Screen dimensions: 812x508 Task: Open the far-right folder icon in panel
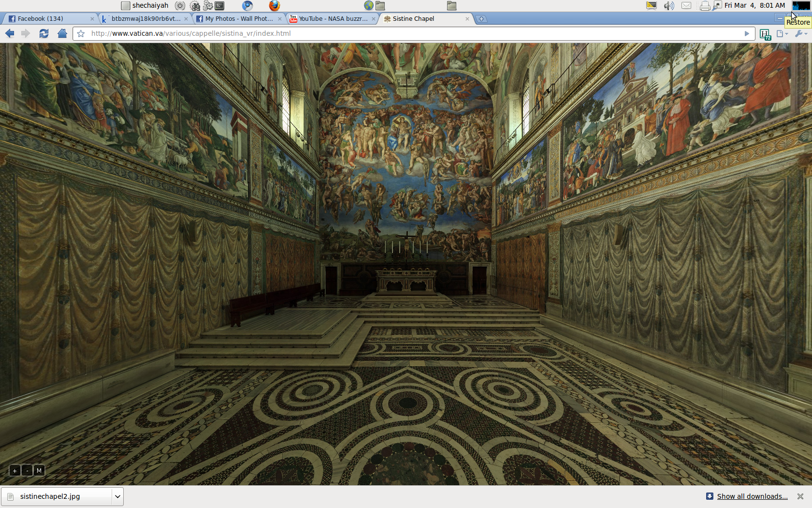click(451, 6)
